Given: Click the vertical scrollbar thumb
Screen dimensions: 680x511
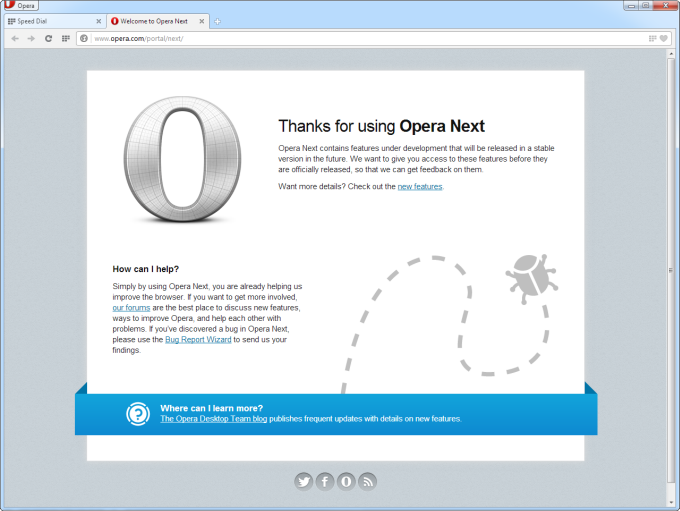Looking at the screenshot, I should pos(671,270).
